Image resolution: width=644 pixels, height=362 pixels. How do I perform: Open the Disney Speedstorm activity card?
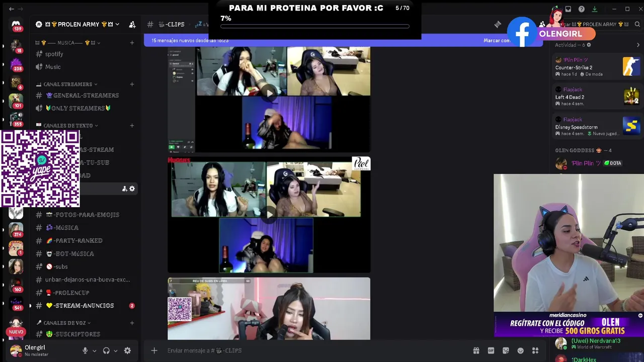(597, 127)
